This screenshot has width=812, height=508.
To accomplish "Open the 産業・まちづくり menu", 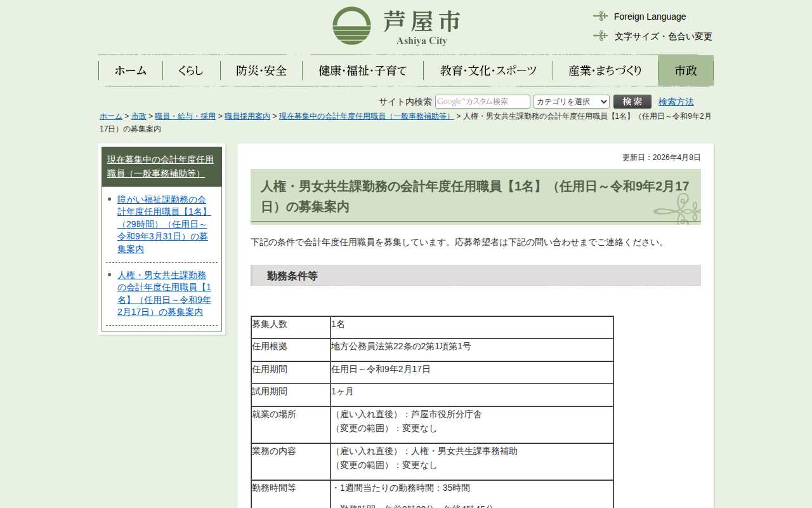I will click(605, 70).
